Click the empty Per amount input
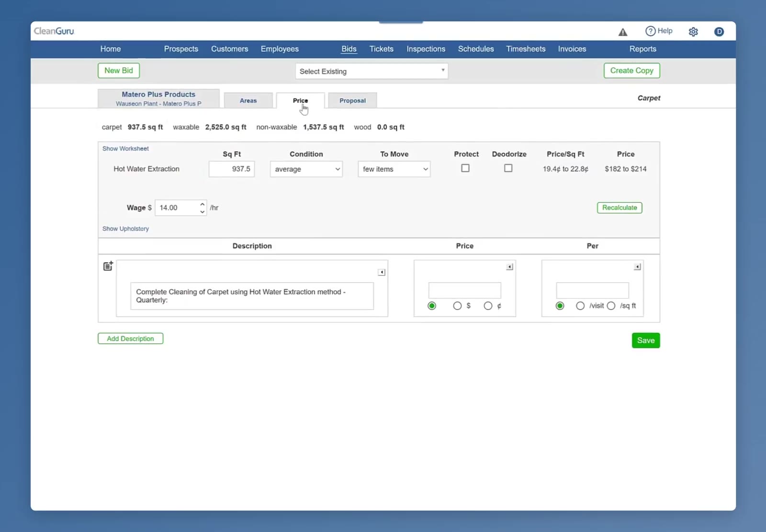 [593, 290]
